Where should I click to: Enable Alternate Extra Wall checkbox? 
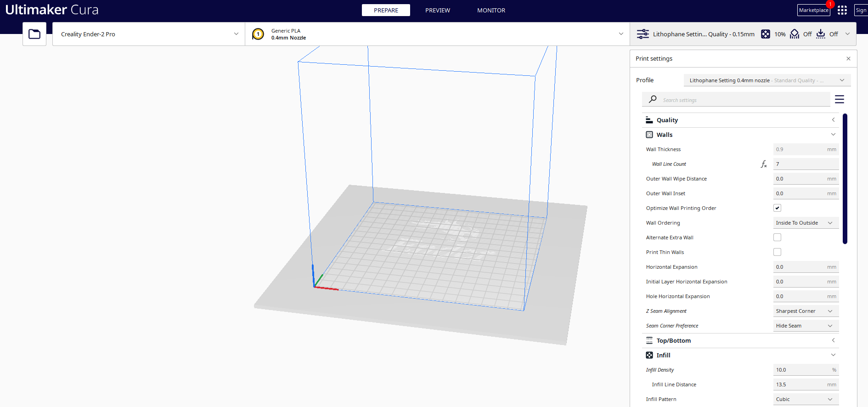(777, 237)
